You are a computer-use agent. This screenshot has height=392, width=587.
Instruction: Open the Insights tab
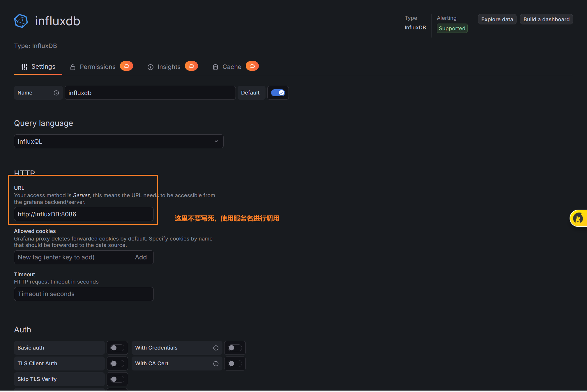(x=169, y=67)
